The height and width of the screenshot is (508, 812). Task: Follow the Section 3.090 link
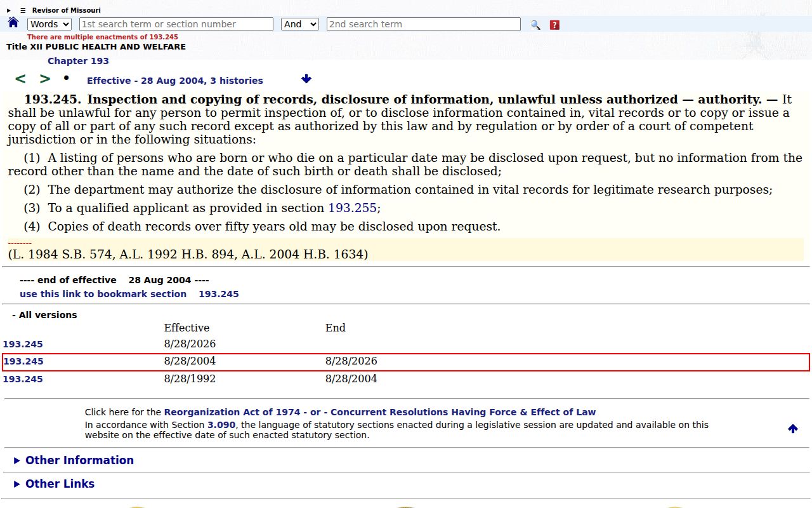(221, 425)
